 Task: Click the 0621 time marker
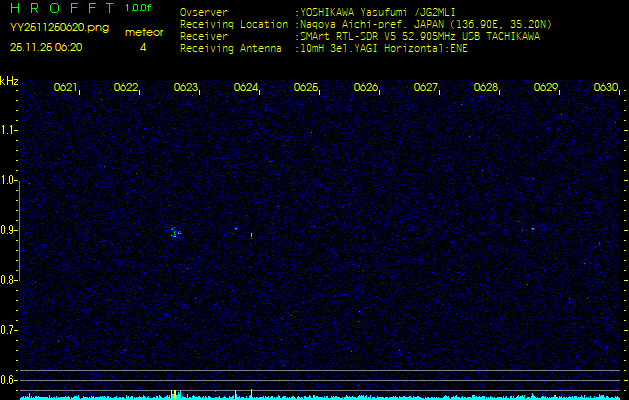tap(66, 88)
